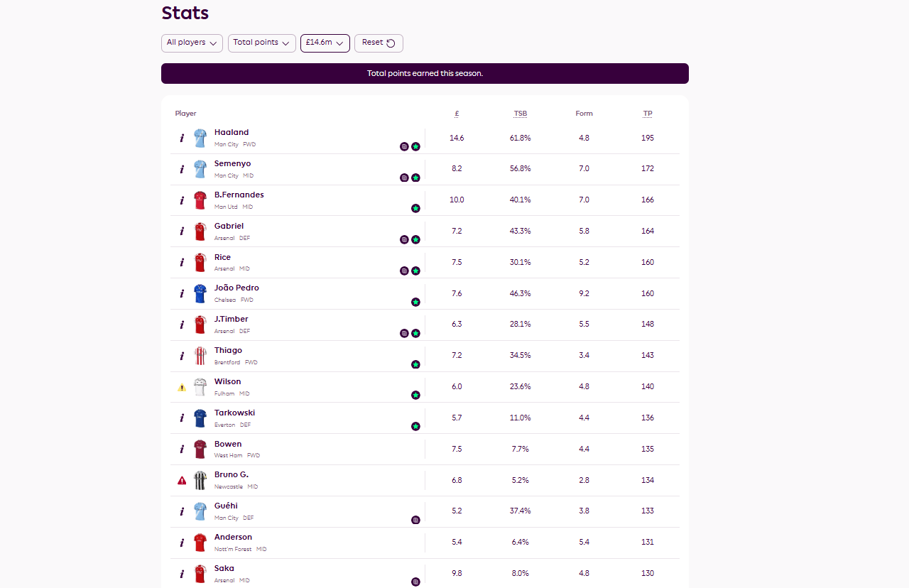Open the info icon for Tarkowski

tap(182, 418)
